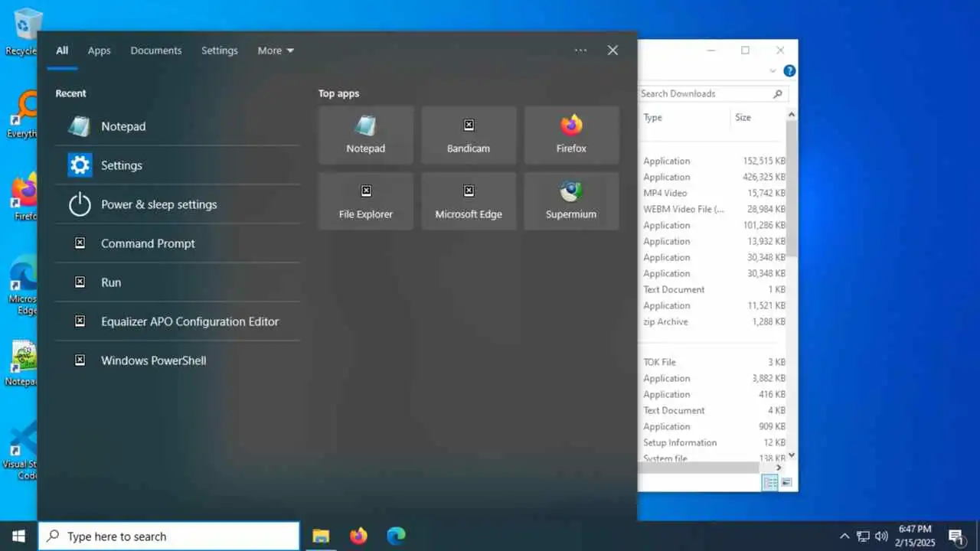Open File Explorer from the taskbar
The width and height of the screenshot is (980, 551).
click(321, 536)
